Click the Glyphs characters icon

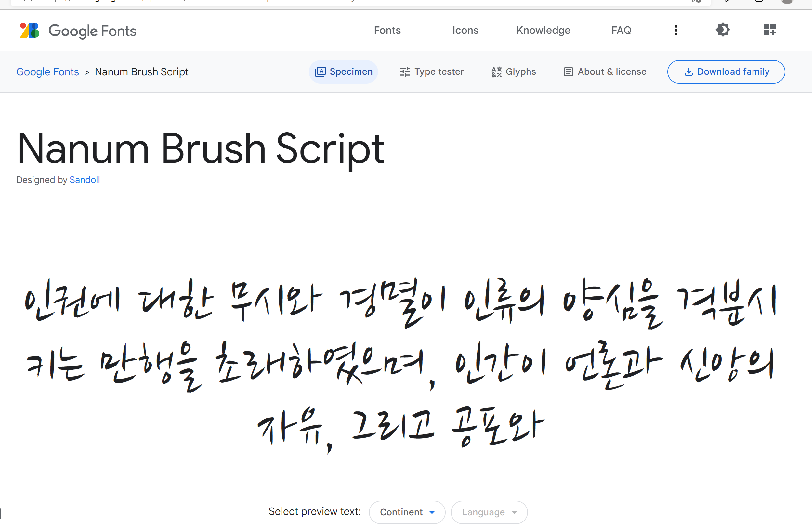pos(496,71)
